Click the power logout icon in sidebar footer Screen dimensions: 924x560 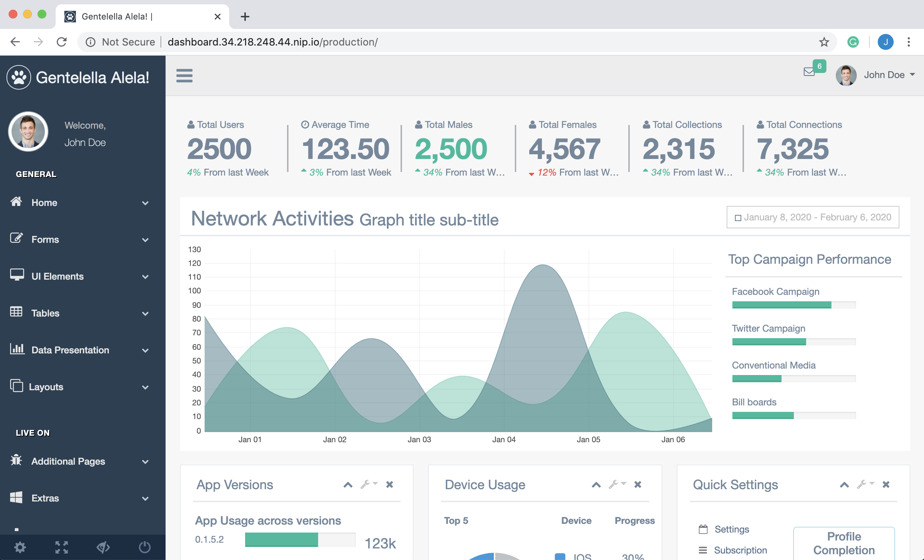tap(144, 547)
